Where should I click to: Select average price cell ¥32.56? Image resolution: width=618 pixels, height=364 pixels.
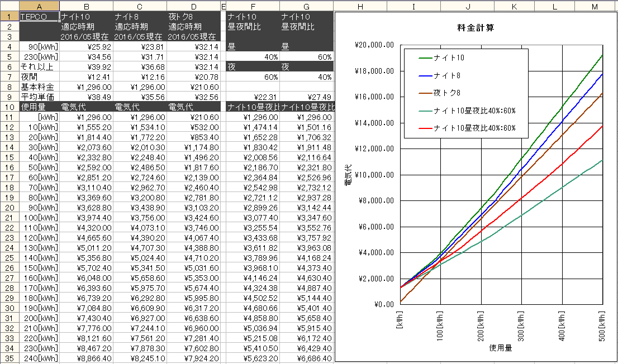(193, 97)
